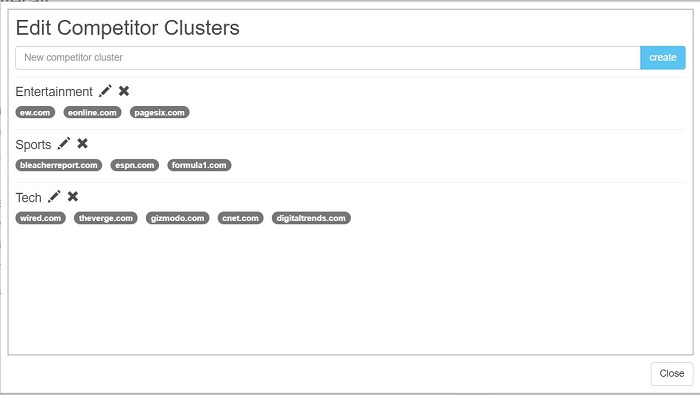Click the digitaltrends.com tag
Image resolution: width=700 pixels, height=395 pixels.
click(x=311, y=218)
